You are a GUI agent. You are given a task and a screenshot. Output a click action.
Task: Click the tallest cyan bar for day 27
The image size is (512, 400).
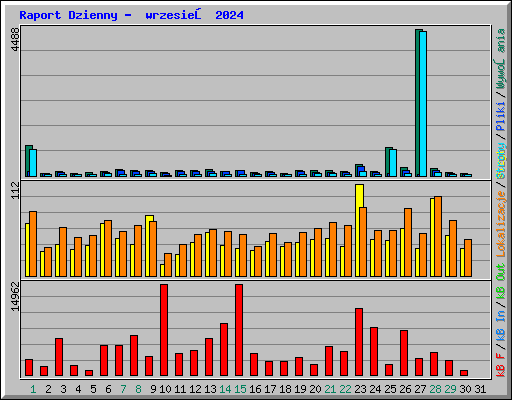pyautogui.click(x=423, y=104)
